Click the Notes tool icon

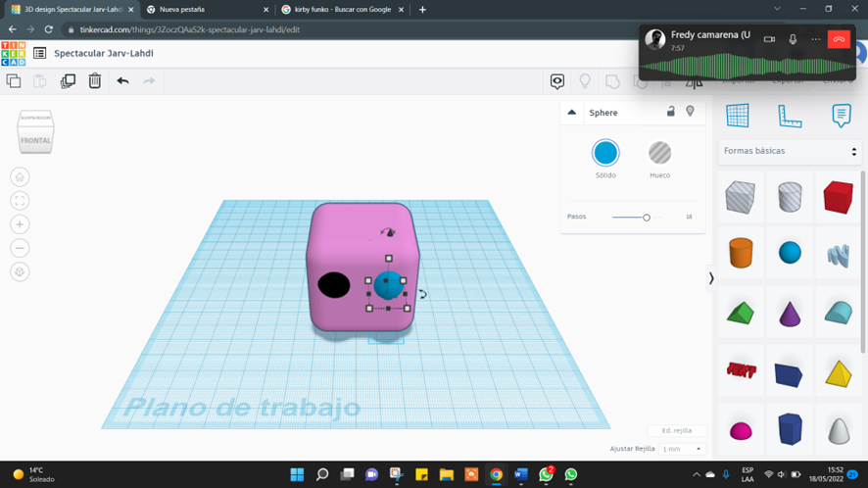coord(842,116)
